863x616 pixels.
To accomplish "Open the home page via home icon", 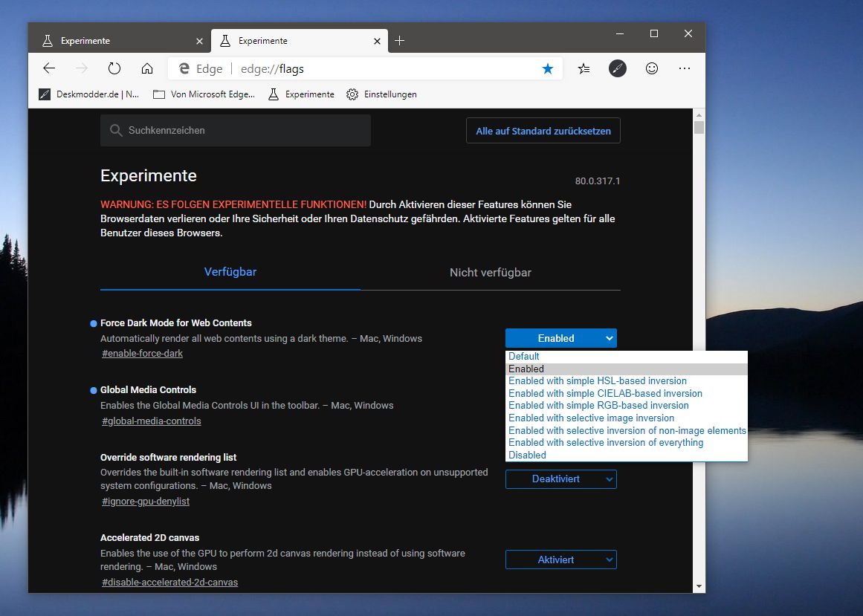I will 147,68.
